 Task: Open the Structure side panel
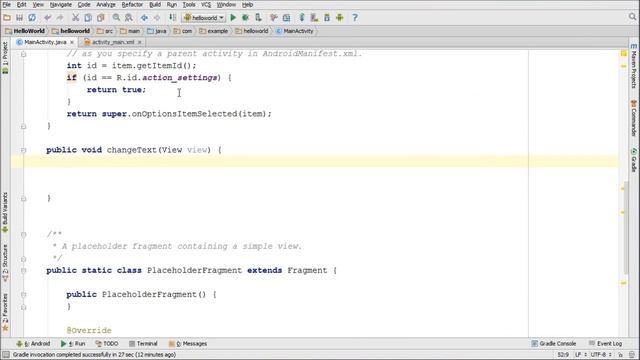pos(5,263)
